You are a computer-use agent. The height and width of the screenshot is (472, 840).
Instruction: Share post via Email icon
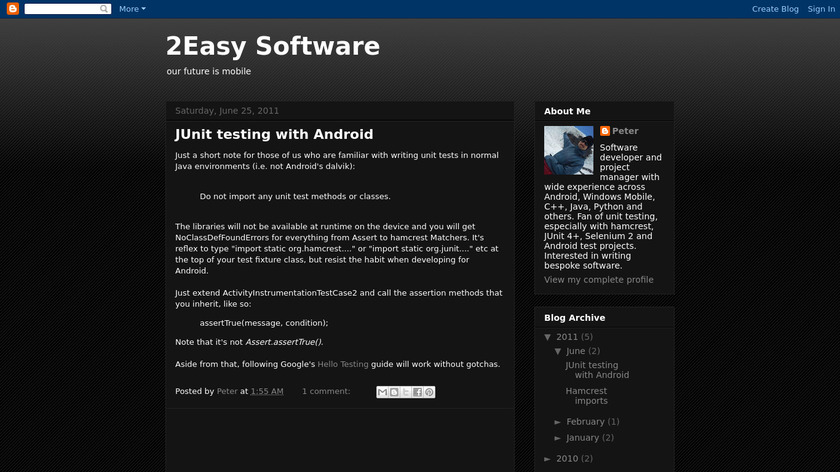382,392
